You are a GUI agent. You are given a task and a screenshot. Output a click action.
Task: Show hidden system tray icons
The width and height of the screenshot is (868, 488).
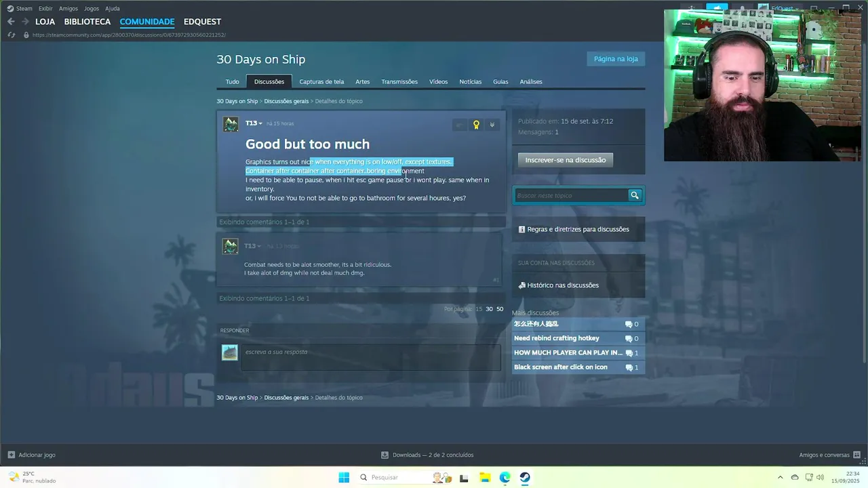point(780,477)
